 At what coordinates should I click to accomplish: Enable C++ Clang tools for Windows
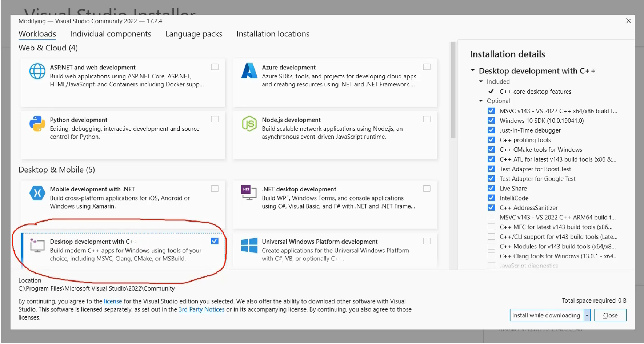pos(491,256)
